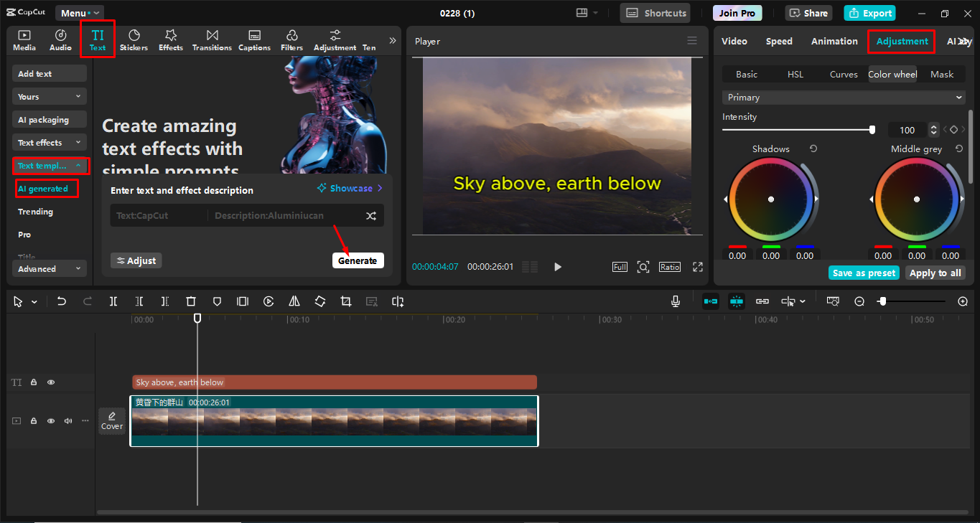Switch to the Speed tab
This screenshot has width=980, height=523.
[778, 41]
